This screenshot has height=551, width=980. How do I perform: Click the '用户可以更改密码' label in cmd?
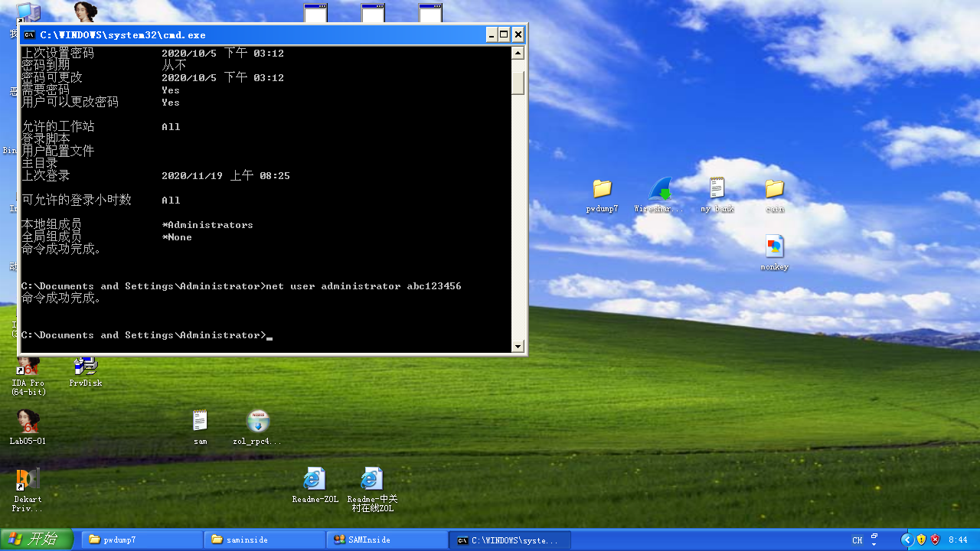coord(70,103)
